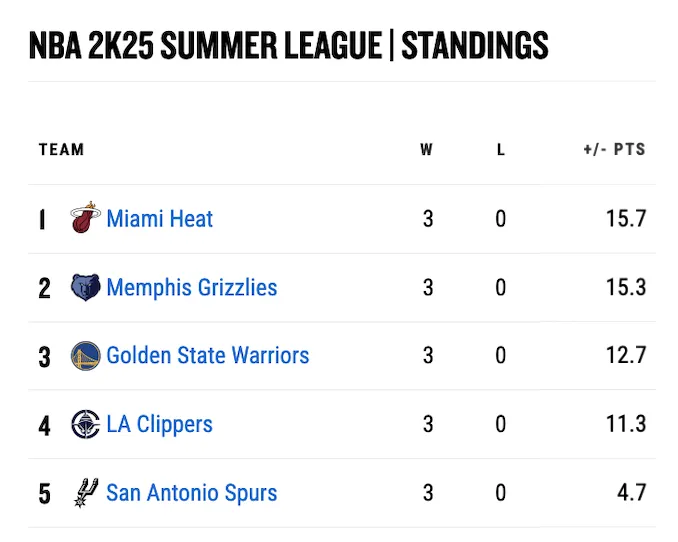Screen dimensions: 678x542
Task: Click the rank number 5
Action: (44, 494)
